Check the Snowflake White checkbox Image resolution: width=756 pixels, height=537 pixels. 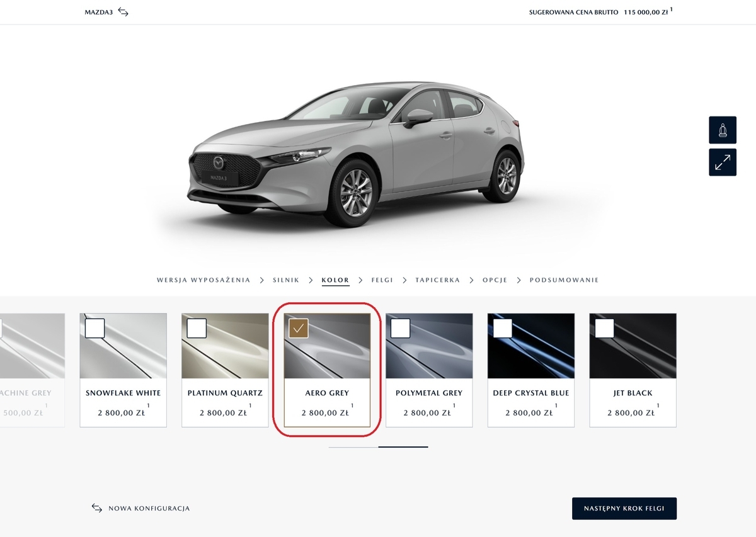[94, 328]
